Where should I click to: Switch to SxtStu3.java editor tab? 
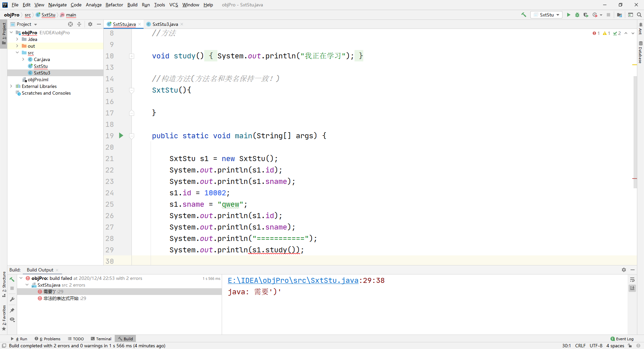tap(165, 24)
